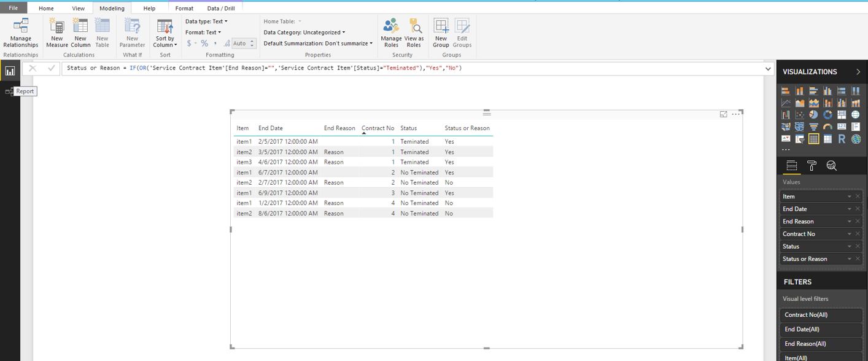Screen dimensions: 868x361
Task: Remove Status or Reason field from Values
Action: pyautogui.click(x=858, y=258)
